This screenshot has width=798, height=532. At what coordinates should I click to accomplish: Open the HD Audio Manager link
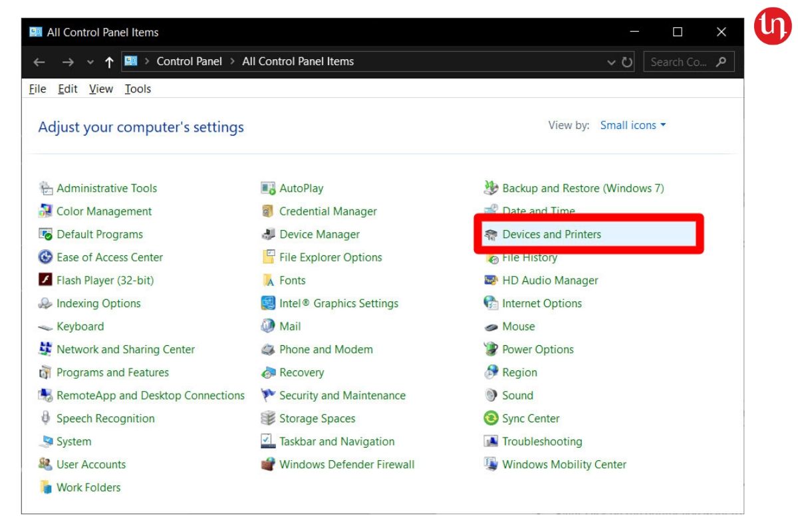[x=551, y=281]
